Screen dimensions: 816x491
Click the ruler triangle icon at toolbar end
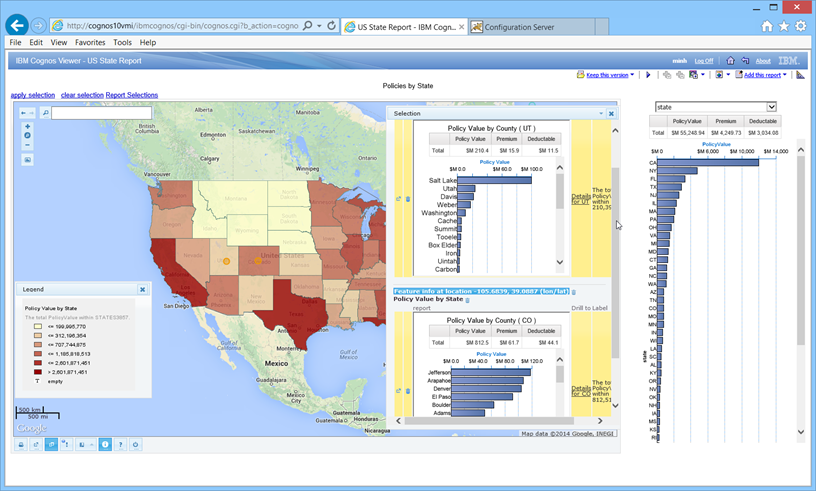(x=800, y=75)
